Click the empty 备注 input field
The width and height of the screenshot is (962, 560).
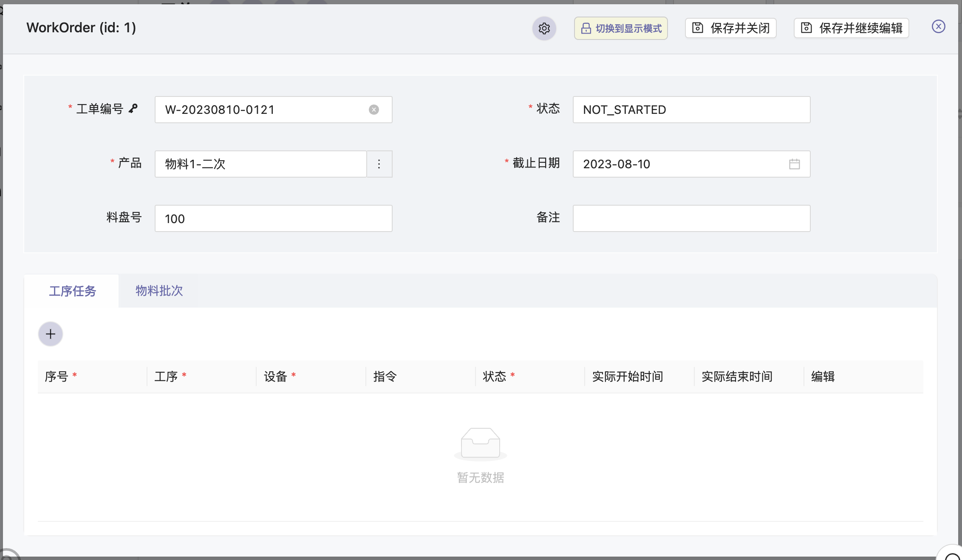point(691,218)
